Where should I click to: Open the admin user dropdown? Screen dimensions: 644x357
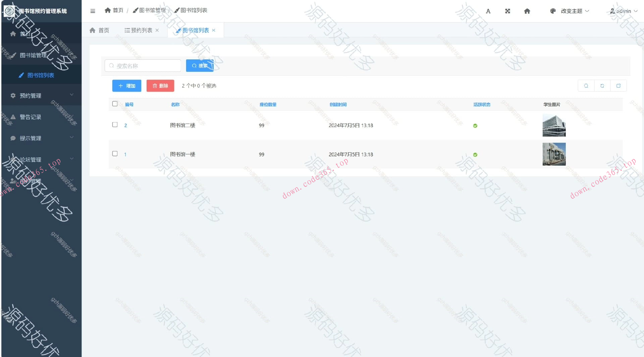pyautogui.click(x=624, y=11)
